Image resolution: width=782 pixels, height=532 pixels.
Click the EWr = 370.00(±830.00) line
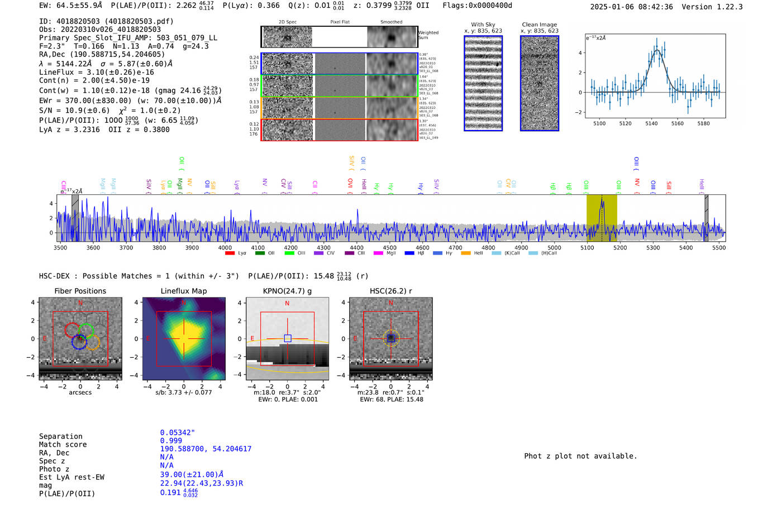pos(130,101)
